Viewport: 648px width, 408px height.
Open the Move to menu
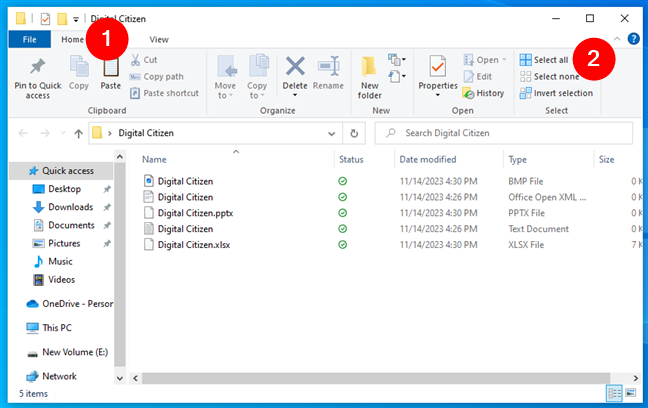(225, 78)
